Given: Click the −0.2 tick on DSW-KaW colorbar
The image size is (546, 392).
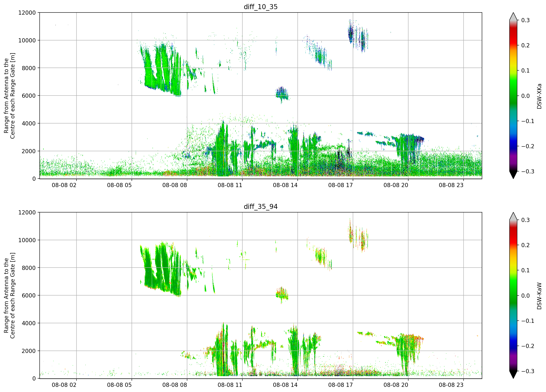Looking at the screenshot, I should [528, 346].
